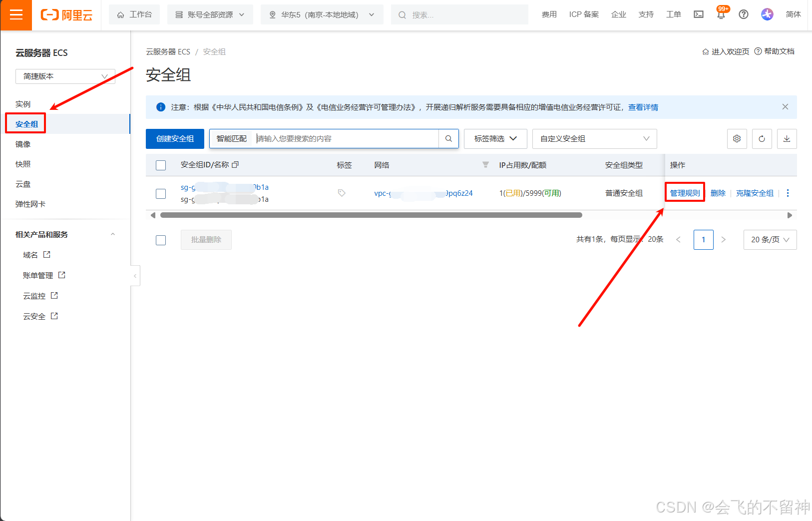The height and width of the screenshot is (521, 812).
Task: Open the sg- security group ID link
Action: click(x=225, y=187)
